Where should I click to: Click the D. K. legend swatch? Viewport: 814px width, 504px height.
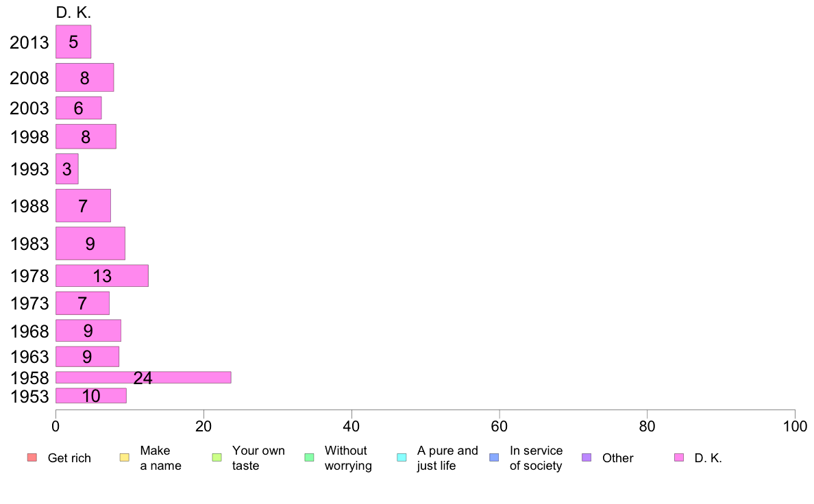(x=679, y=457)
